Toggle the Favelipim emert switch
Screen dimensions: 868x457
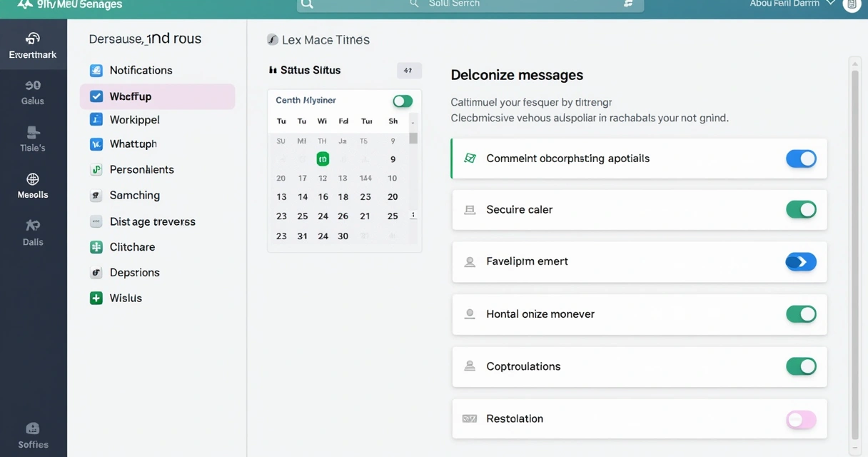click(x=801, y=262)
